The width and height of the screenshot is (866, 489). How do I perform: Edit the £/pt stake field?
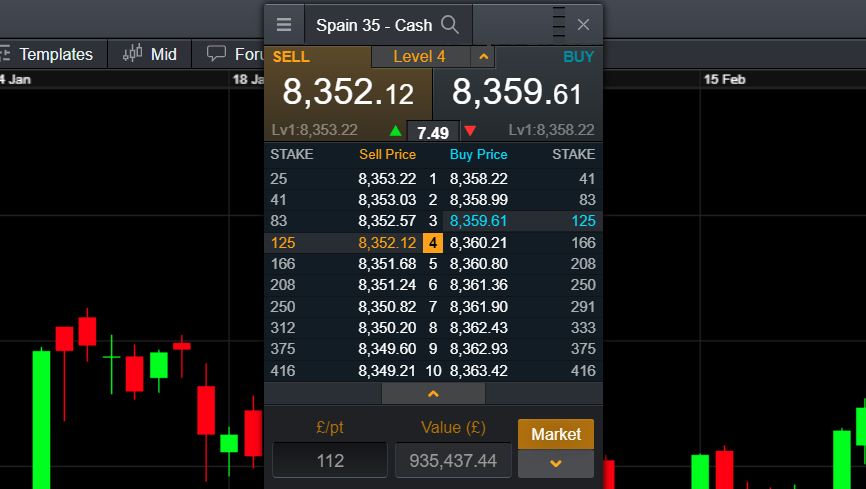click(330, 460)
